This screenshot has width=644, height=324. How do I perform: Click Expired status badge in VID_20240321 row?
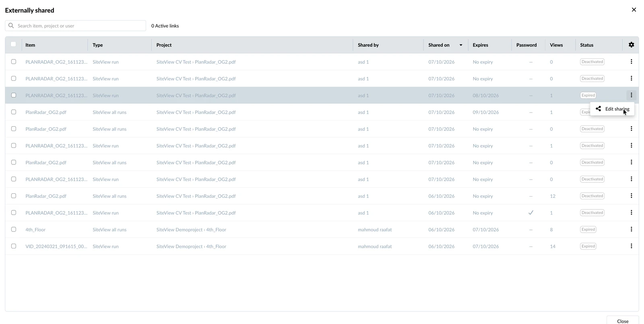(588, 246)
